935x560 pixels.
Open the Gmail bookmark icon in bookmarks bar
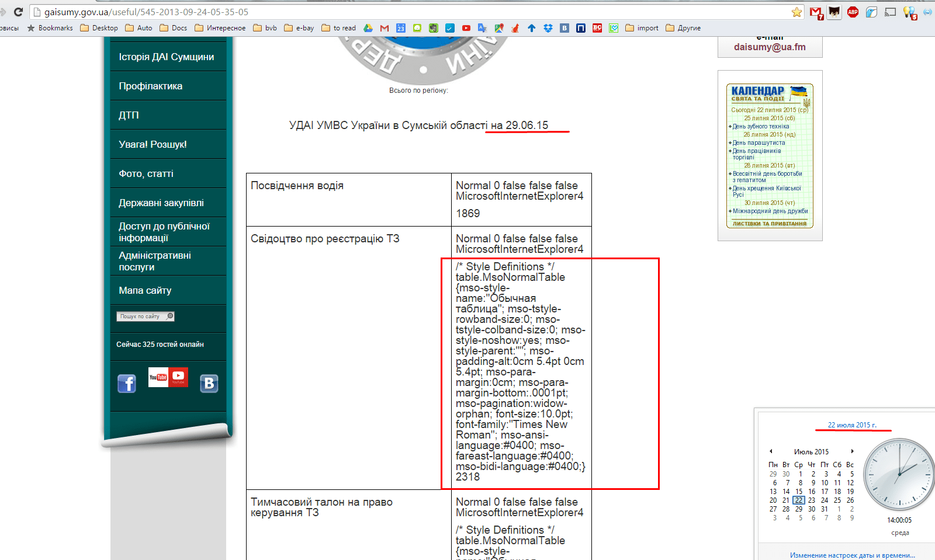[385, 28]
